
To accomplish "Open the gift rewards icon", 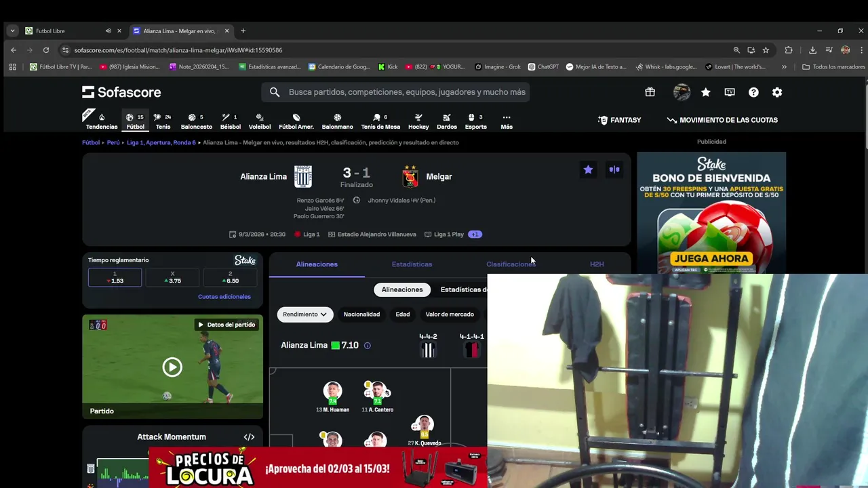I will [650, 92].
